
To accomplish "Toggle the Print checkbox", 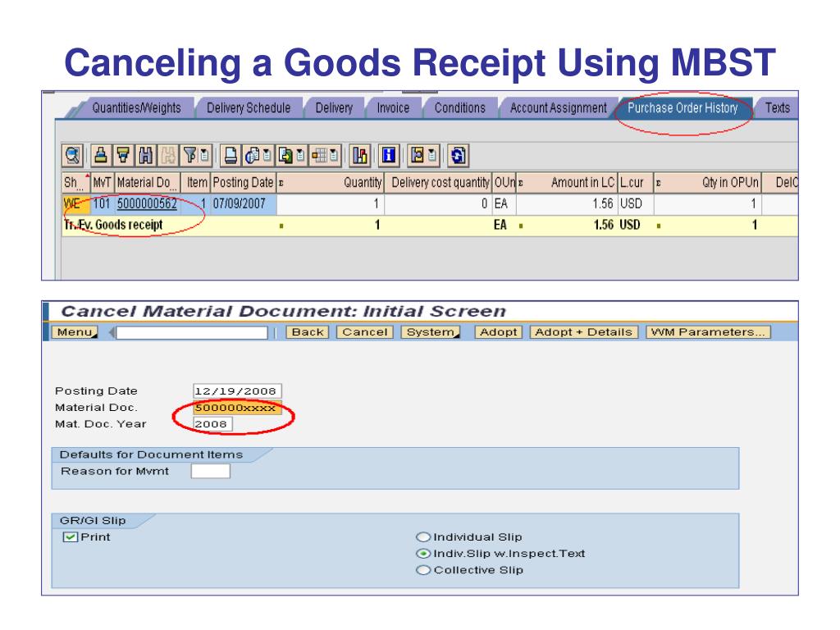I will click(x=71, y=536).
